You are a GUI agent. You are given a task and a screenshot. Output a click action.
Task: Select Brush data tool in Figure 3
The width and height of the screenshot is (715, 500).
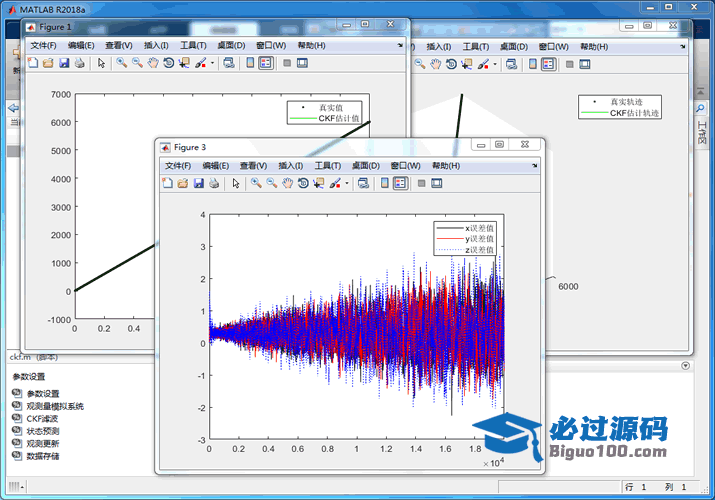pos(335,183)
